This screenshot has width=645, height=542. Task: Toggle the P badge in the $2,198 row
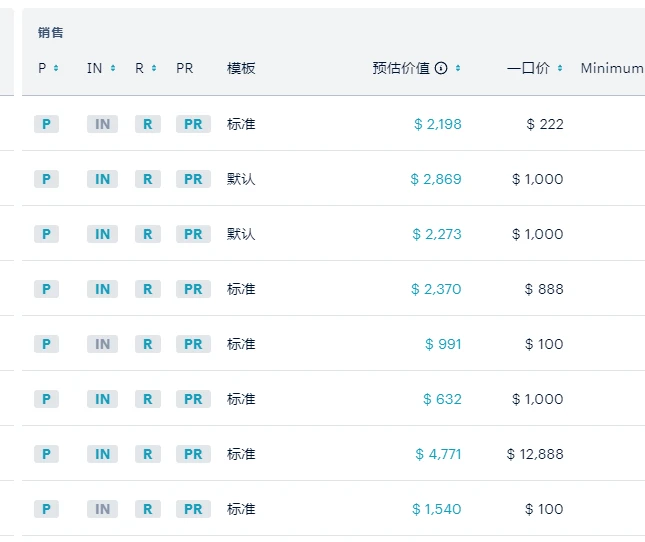(46, 124)
